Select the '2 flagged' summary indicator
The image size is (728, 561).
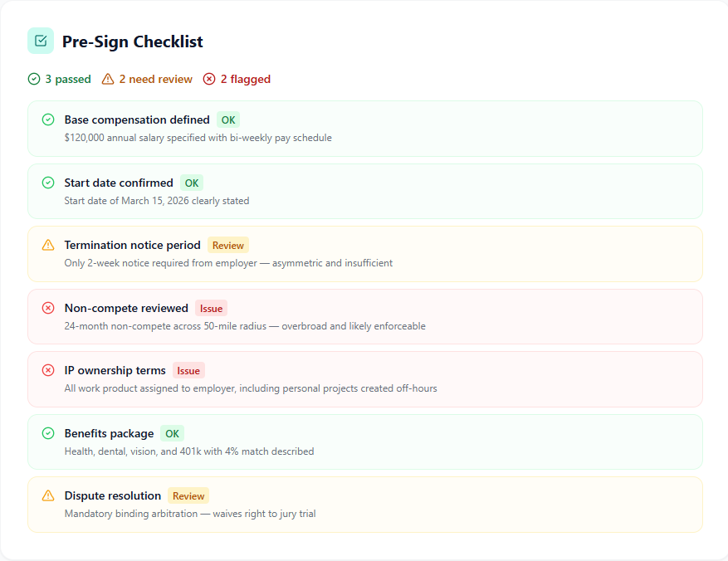(237, 80)
